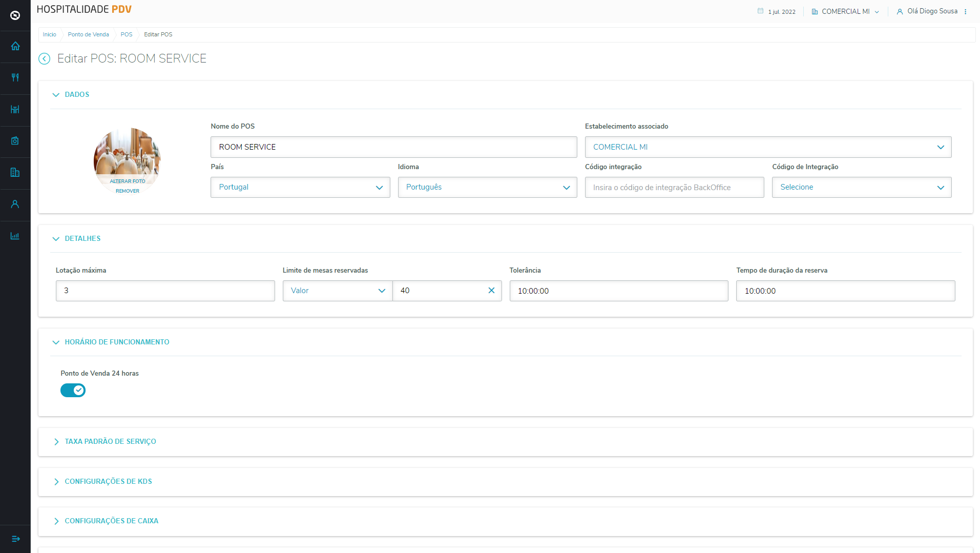Click the Lotação máxima input field

pyautogui.click(x=165, y=291)
